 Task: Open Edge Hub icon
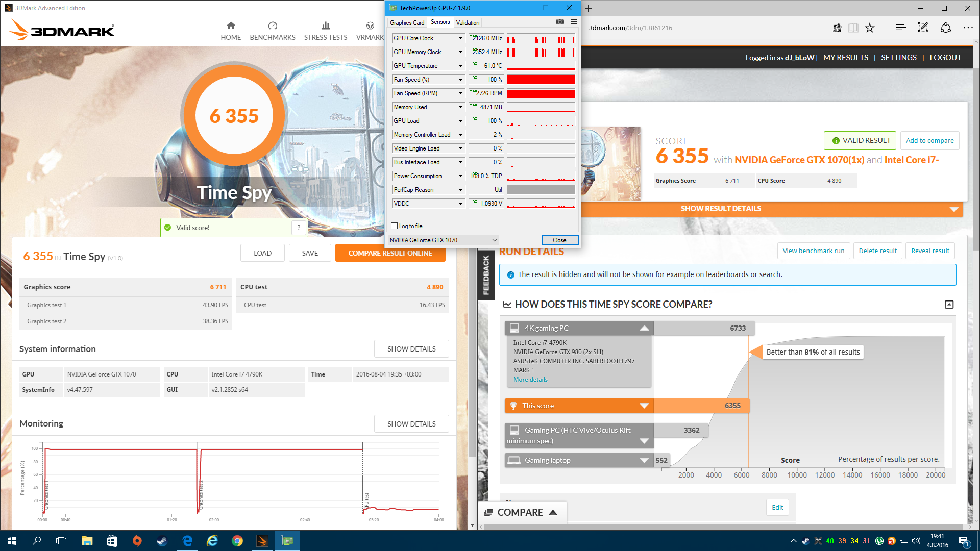(900, 28)
